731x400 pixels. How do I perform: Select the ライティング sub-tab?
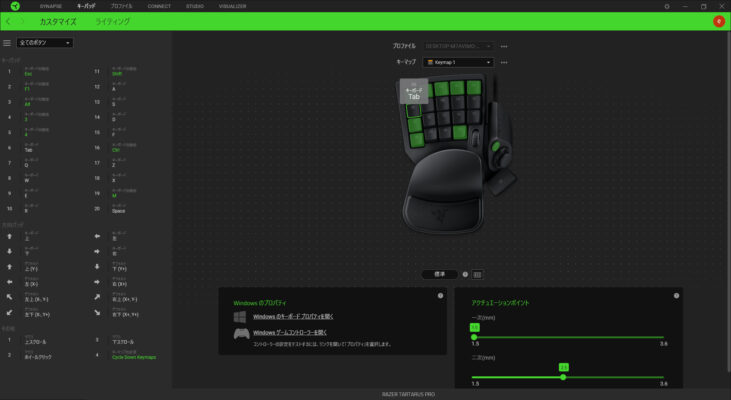113,22
